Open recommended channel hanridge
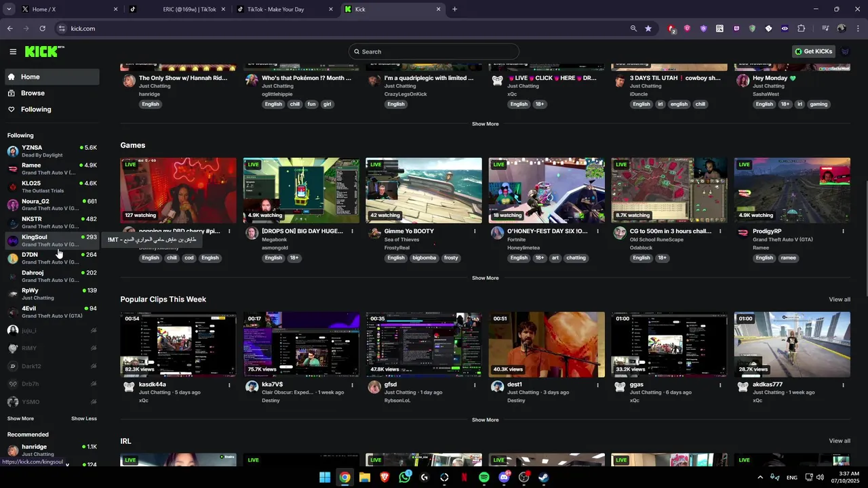 52,450
